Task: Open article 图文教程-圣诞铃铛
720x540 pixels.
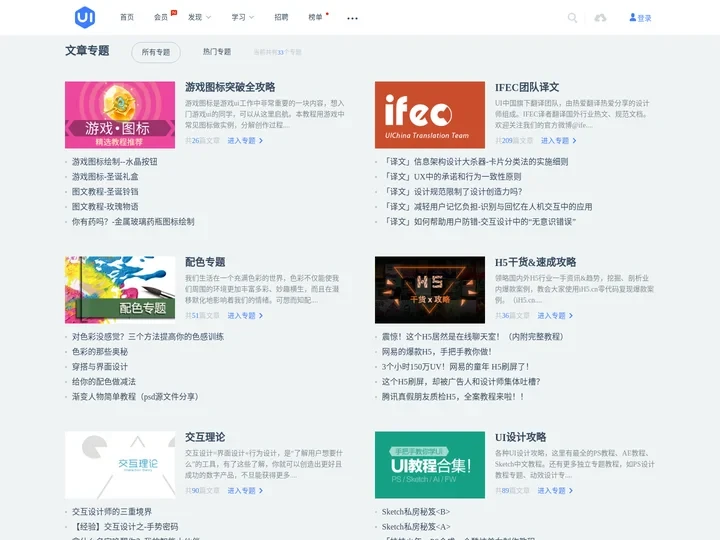Action: pyautogui.click(x=105, y=191)
